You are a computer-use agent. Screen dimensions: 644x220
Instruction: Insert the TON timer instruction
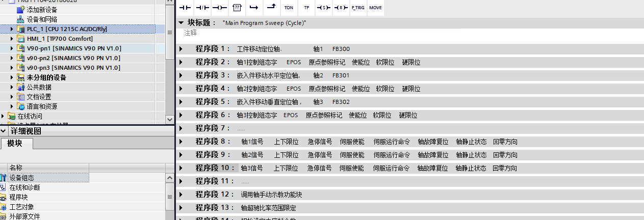tap(289, 8)
